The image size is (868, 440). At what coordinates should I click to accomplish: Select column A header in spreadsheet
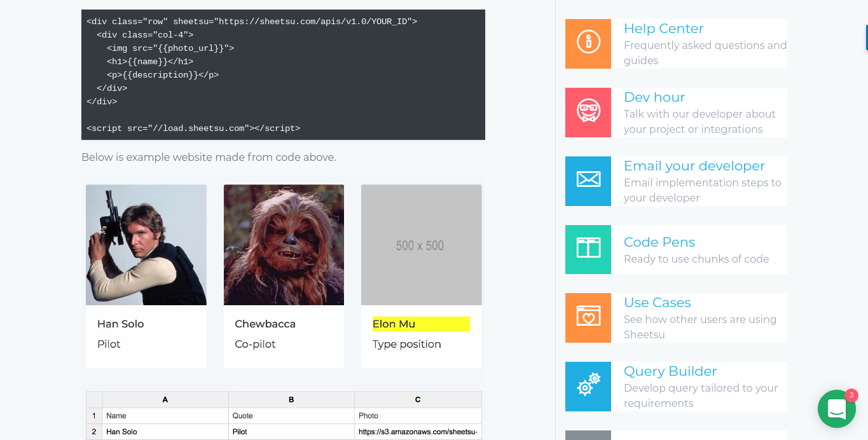coord(165,399)
